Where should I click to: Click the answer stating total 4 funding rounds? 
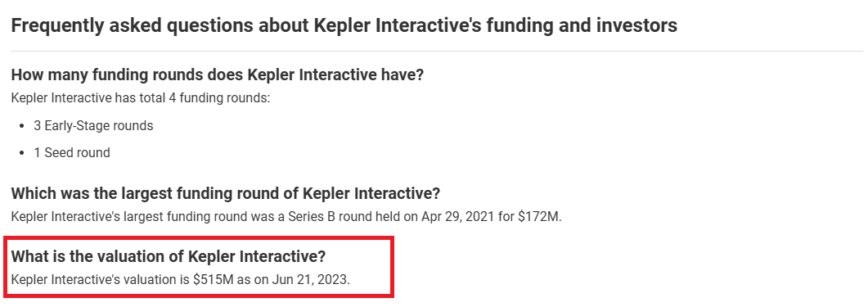point(141,98)
